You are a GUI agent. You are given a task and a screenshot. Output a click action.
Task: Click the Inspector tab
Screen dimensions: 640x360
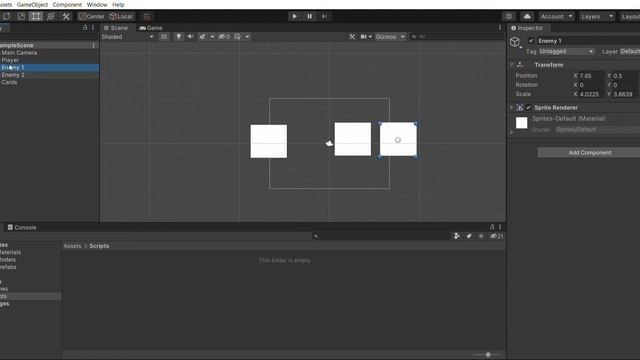(x=527, y=28)
